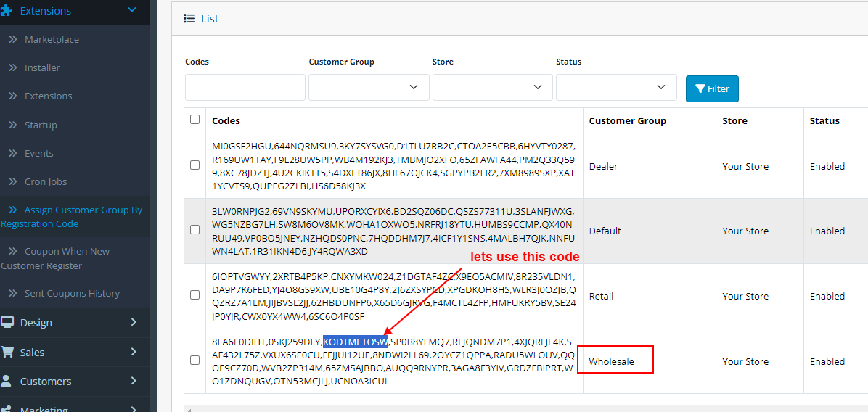Click the Store column header
This screenshot has height=412, width=868.
pos(734,120)
